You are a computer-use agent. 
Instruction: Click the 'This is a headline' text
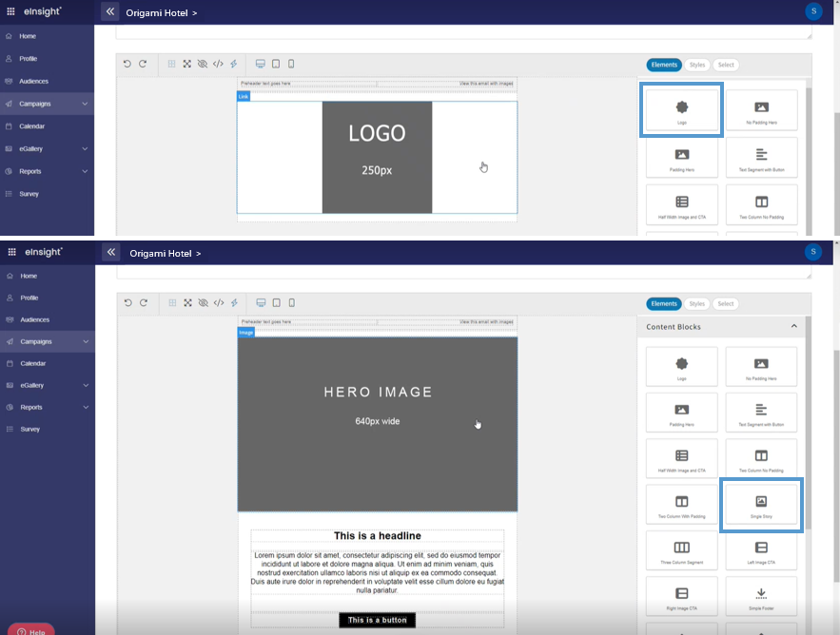(378, 536)
